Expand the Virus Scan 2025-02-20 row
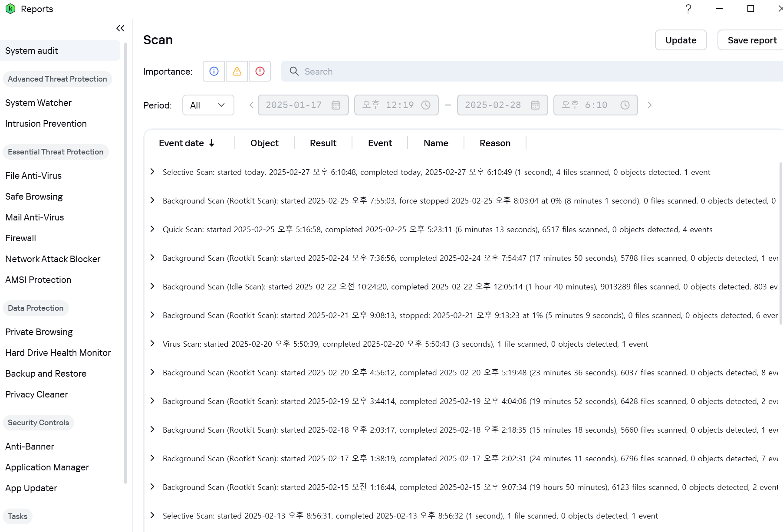The image size is (783, 532). click(x=152, y=344)
